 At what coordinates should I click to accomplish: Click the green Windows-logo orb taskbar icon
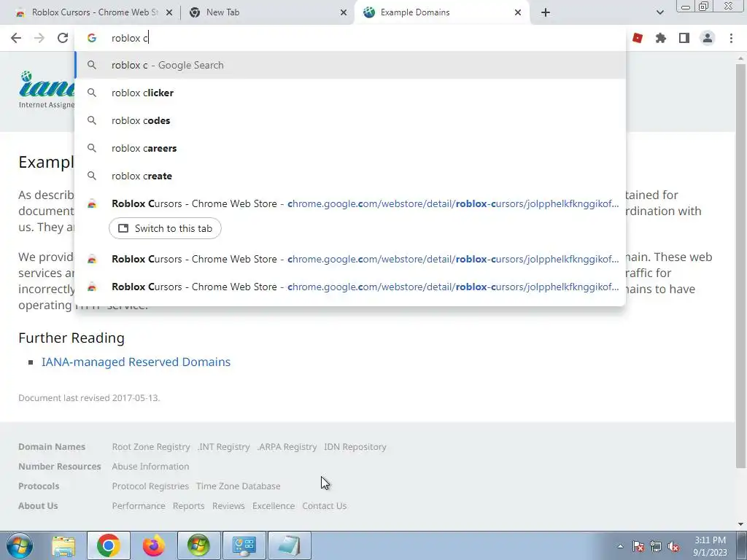tap(198, 545)
